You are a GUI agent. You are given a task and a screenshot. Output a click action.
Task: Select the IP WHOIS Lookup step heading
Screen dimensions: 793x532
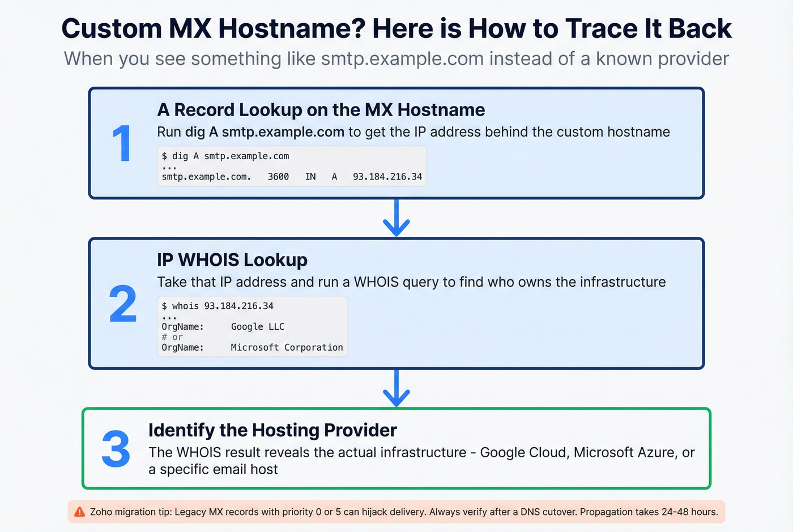click(232, 260)
